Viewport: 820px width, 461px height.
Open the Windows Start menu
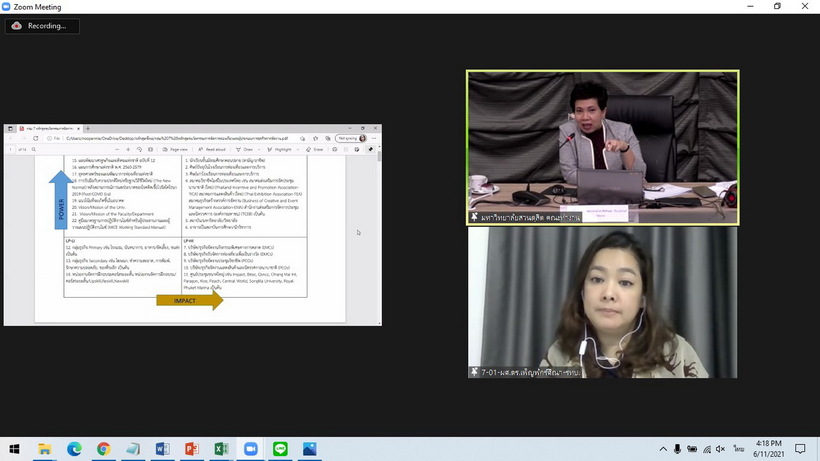tap(14, 449)
